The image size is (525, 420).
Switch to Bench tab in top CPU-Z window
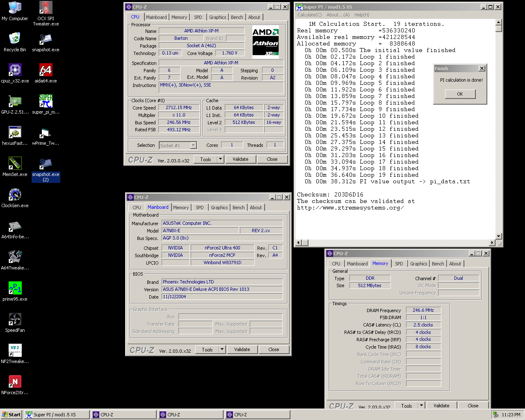[x=237, y=17]
